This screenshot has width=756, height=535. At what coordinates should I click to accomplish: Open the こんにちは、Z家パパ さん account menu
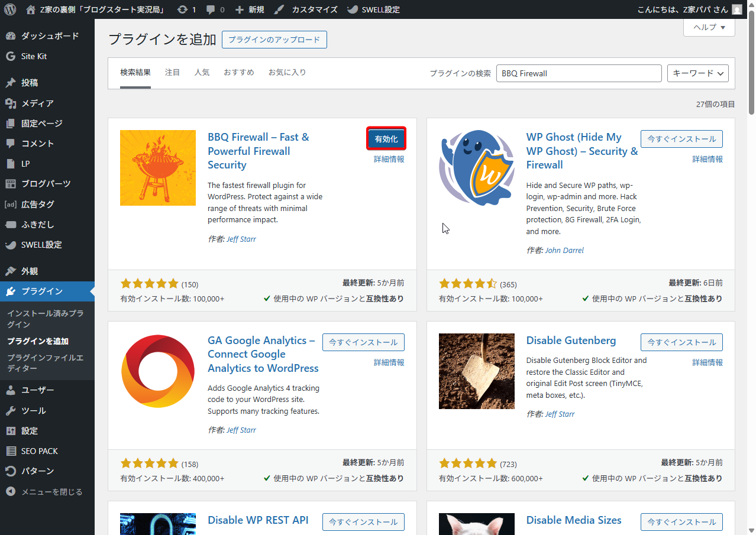tap(690, 9)
